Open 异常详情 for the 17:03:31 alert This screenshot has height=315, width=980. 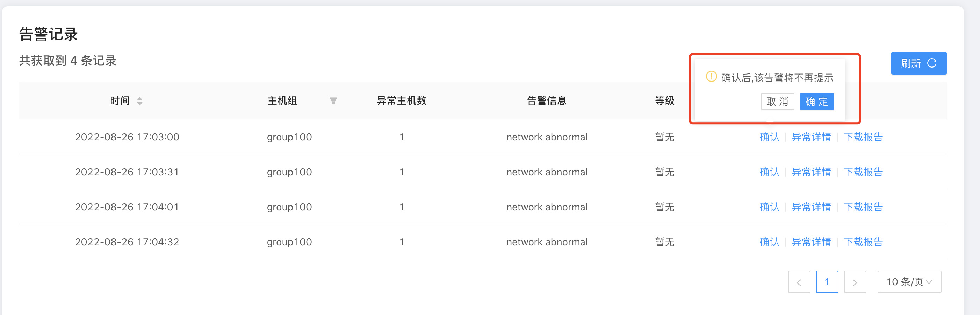pos(812,172)
